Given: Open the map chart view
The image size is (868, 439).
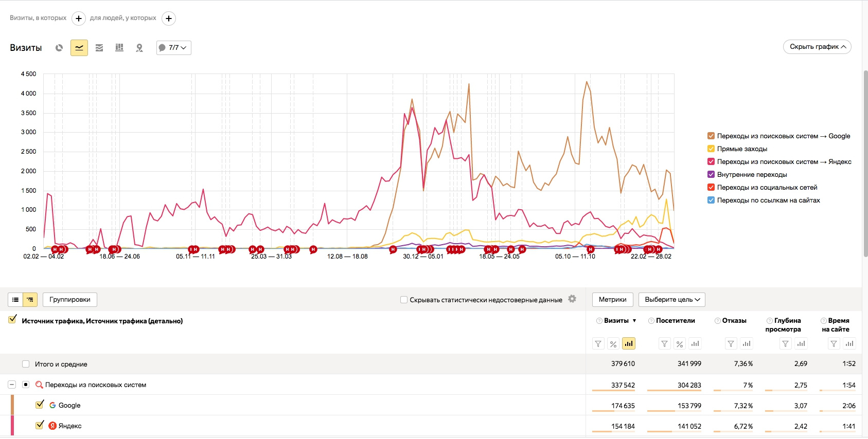Looking at the screenshot, I should click(139, 48).
